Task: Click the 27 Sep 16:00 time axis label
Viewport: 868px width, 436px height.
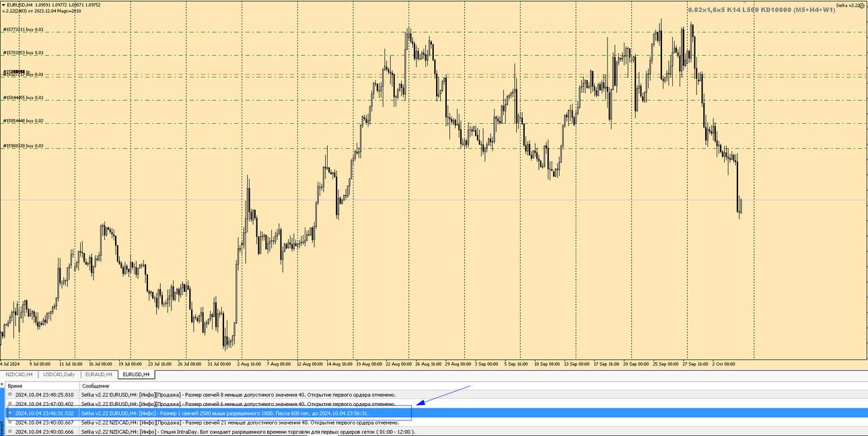Action: [x=695, y=363]
